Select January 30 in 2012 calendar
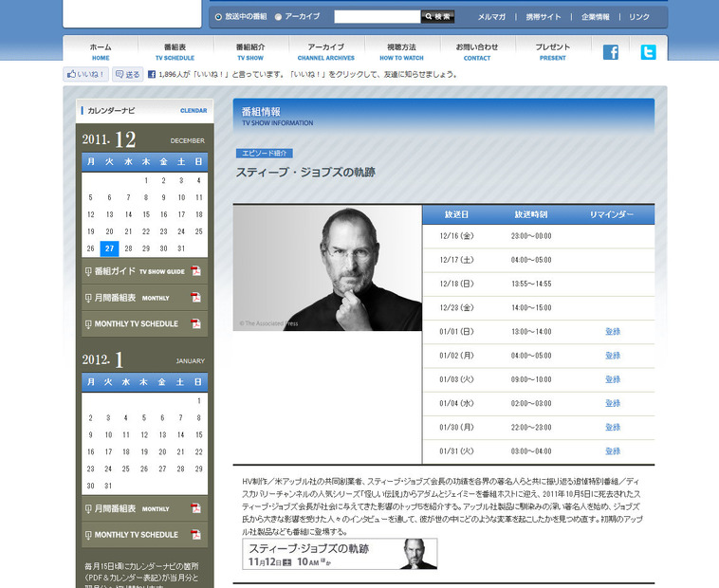 tap(90, 486)
